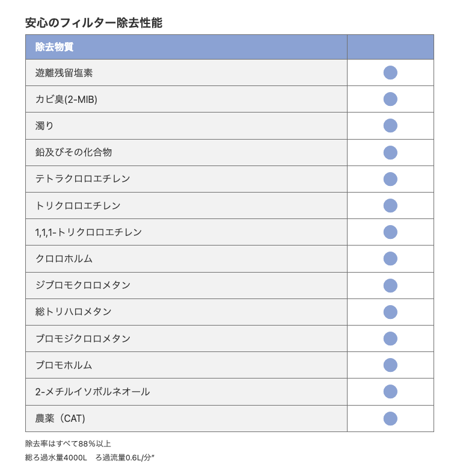This screenshot has height=476, width=466.
Task: Click the 除去率はすべて88％以上 footnote
Action: tap(68, 444)
